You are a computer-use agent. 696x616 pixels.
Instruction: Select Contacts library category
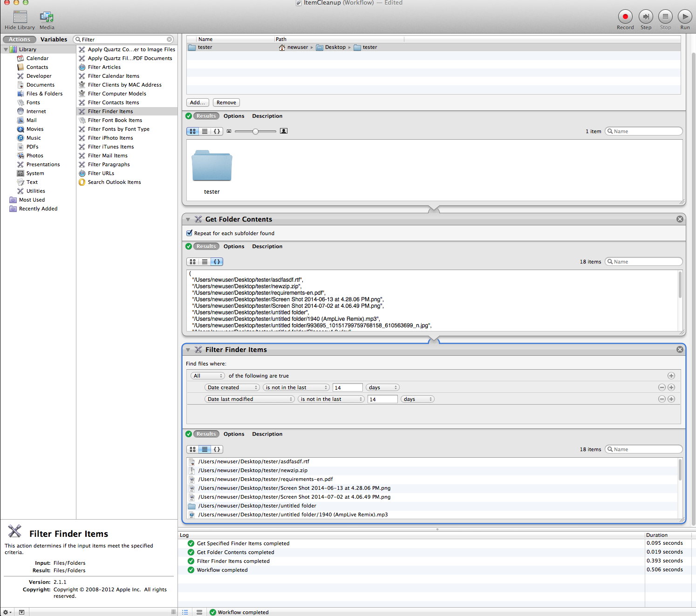pyautogui.click(x=37, y=67)
